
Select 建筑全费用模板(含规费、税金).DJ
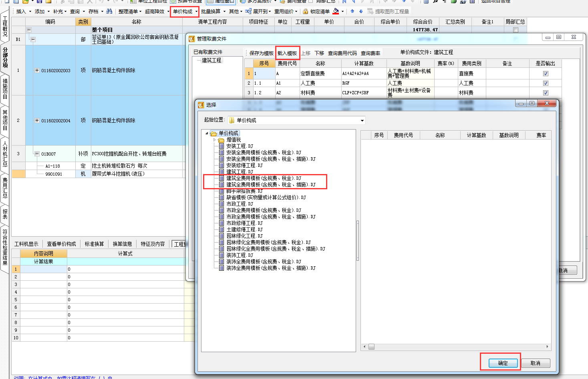(264, 178)
